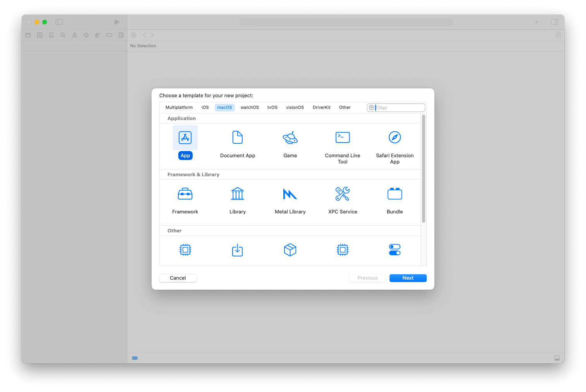Click the blue filter tag at bottom left
Viewport: 586px width, 392px height.
(x=135, y=358)
